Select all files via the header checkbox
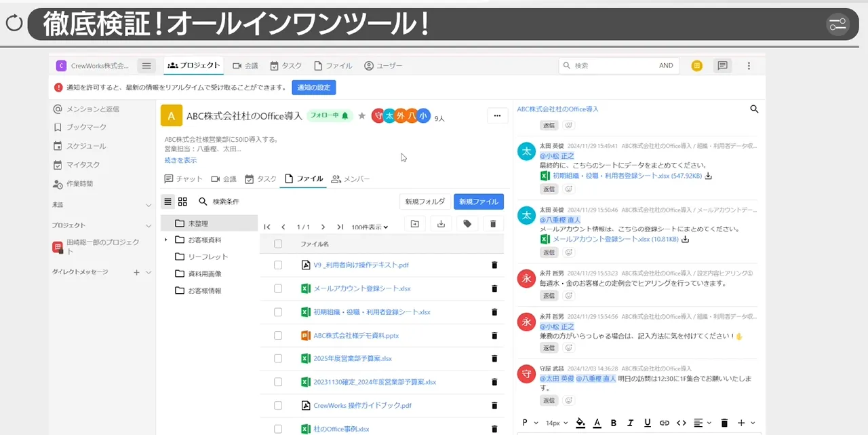 pos(277,244)
